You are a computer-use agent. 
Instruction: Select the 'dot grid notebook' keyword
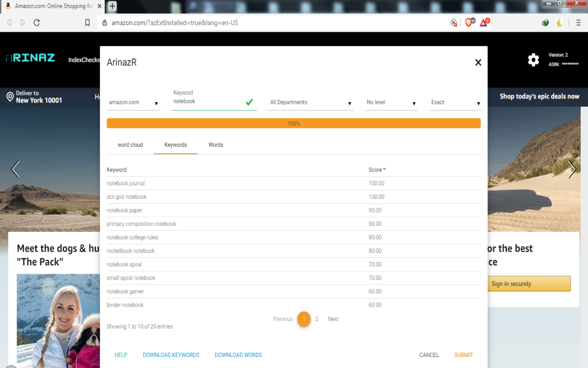click(294, 197)
